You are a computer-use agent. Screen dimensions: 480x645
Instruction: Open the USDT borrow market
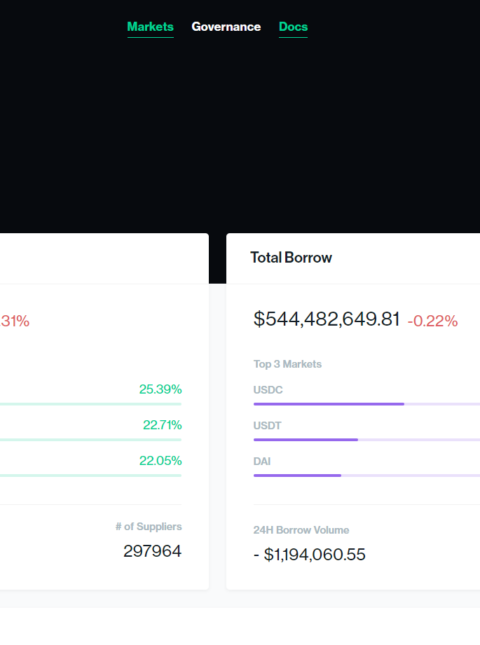(267, 426)
